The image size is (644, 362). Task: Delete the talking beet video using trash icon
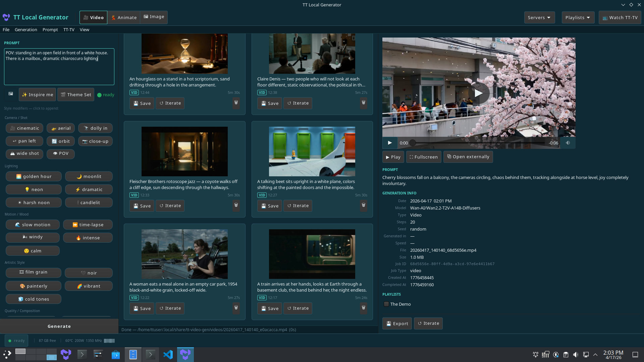coord(364,205)
